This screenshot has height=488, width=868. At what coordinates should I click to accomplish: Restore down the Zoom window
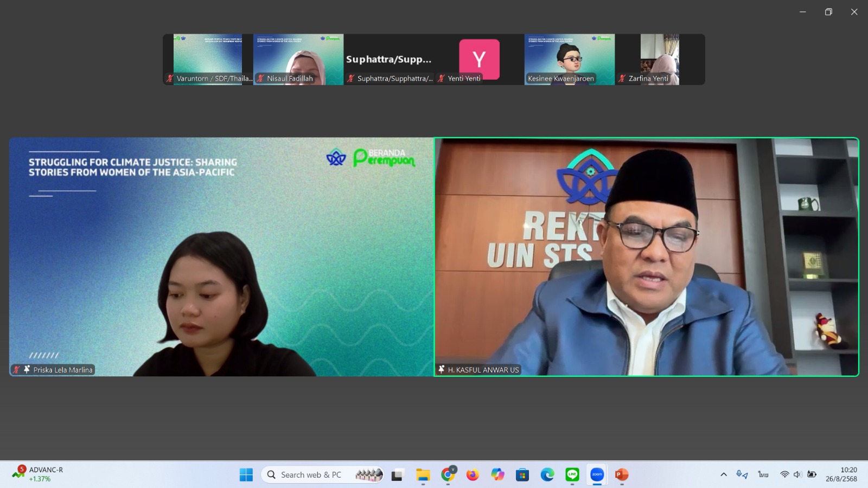coord(828,12)
